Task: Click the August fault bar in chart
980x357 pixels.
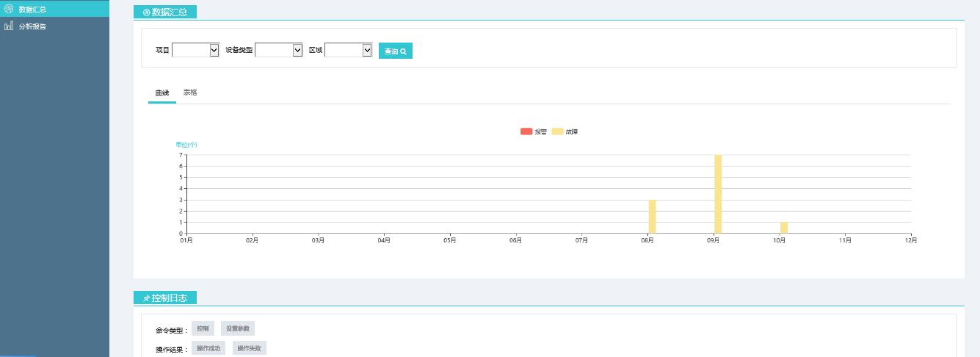Action: pyautogui.click(x=652, y=217)
